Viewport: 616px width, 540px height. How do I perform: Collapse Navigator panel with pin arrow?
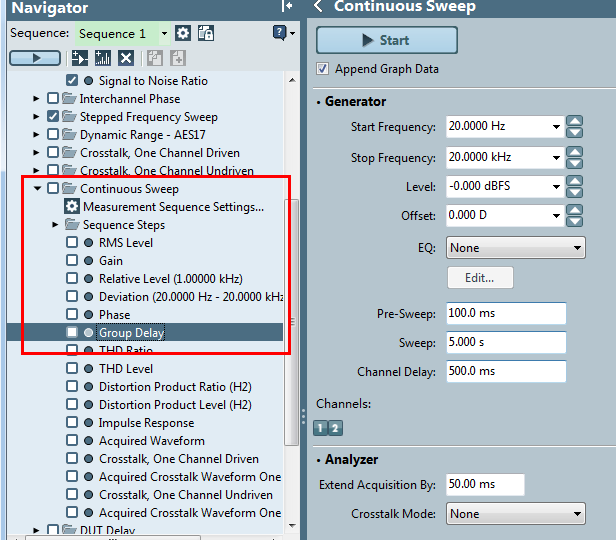287,6
